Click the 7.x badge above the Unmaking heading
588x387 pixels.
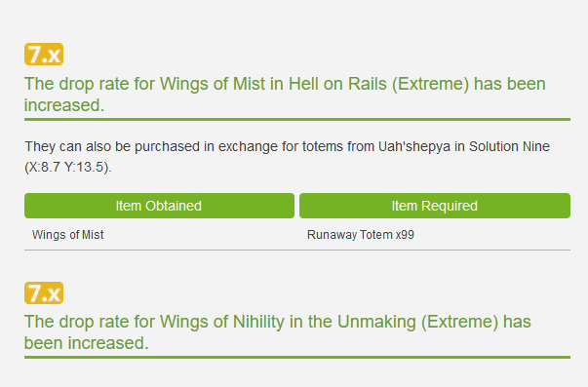pyautogui.click(x=44, y=292)
